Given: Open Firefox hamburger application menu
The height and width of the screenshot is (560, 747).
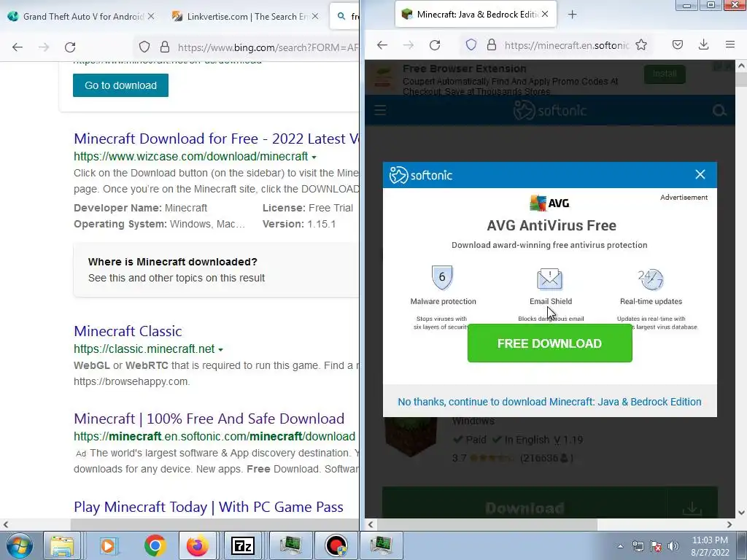Looking at the screenshot, I should [x=729, y=44].
